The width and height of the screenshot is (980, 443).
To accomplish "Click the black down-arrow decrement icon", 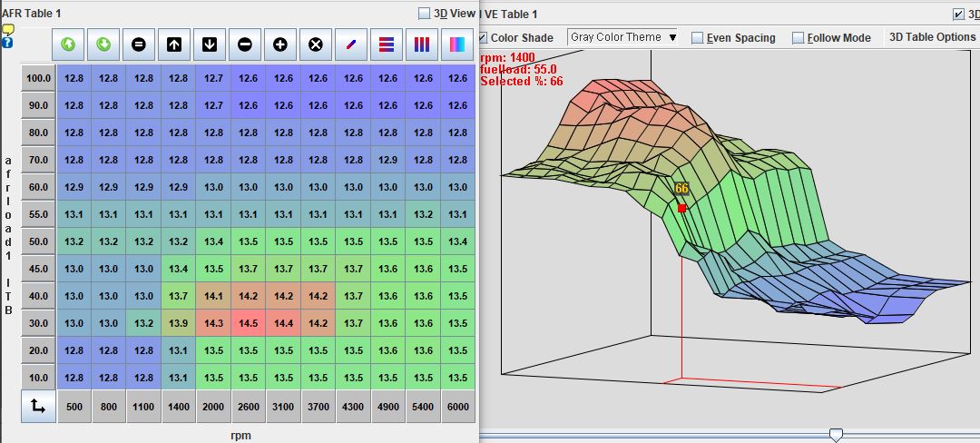I will coord(210,44).
